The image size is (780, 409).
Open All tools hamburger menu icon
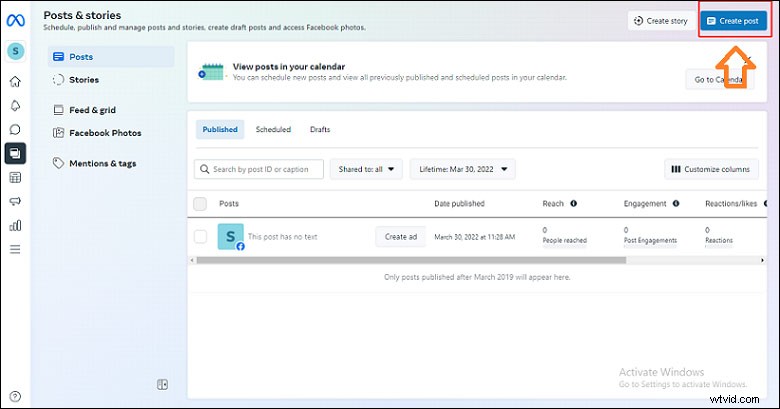(x=15, y=249)
